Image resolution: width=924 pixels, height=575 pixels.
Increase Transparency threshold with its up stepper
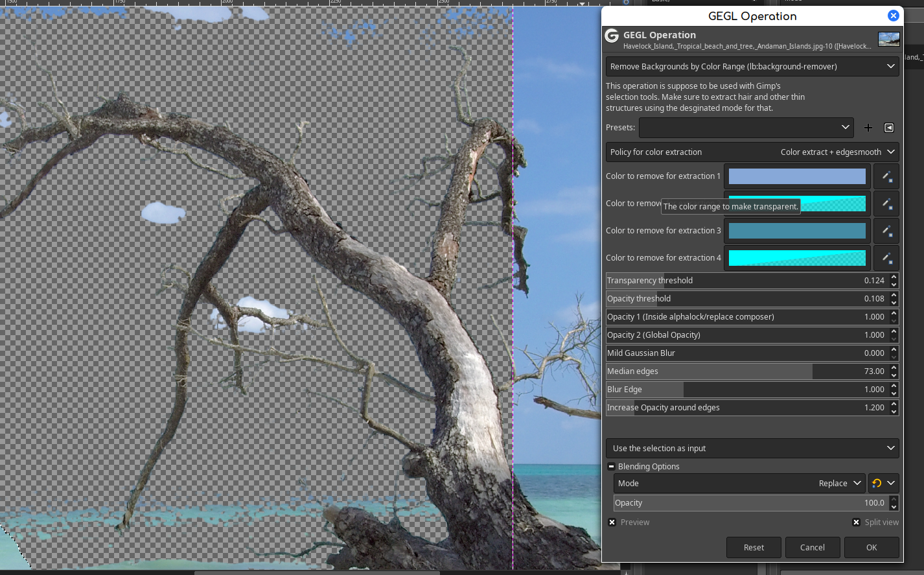point(894,277)
